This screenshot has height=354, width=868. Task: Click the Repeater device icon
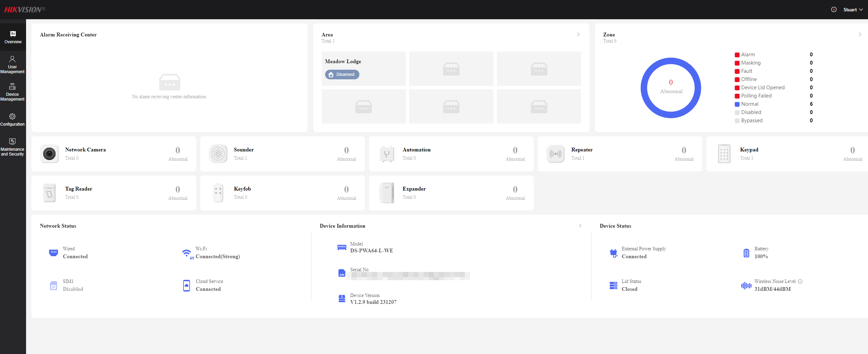556,154
